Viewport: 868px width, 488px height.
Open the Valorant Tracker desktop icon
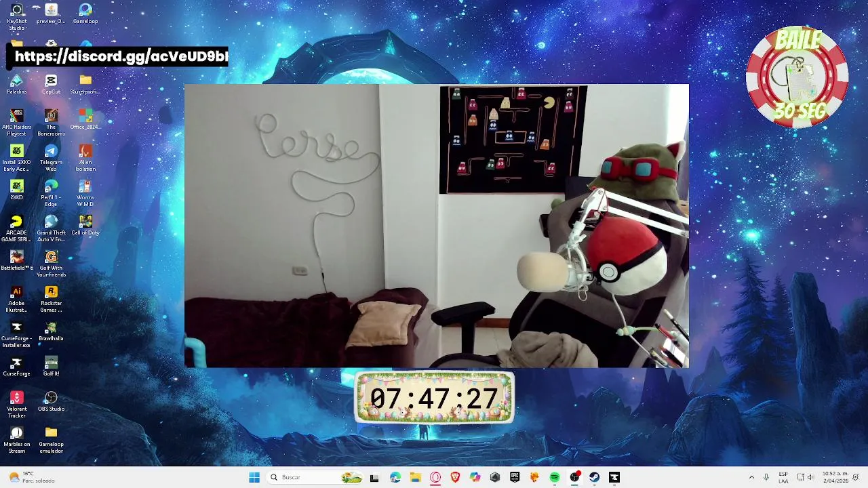tap(16, 405)
